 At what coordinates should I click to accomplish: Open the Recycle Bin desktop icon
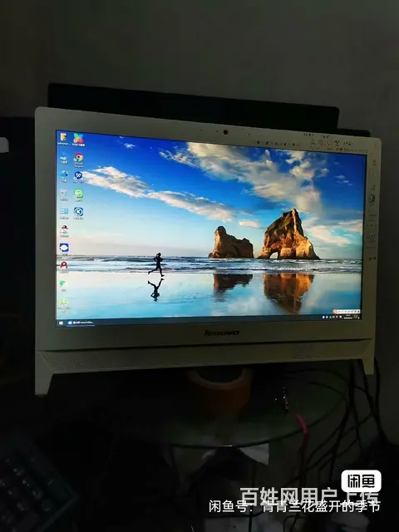coord(64,195)
